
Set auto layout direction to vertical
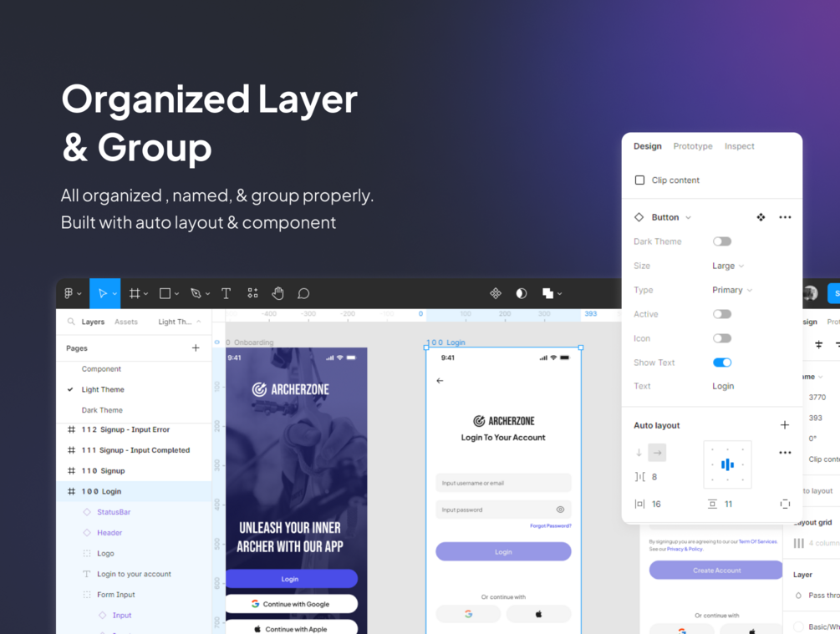(639, 453)
